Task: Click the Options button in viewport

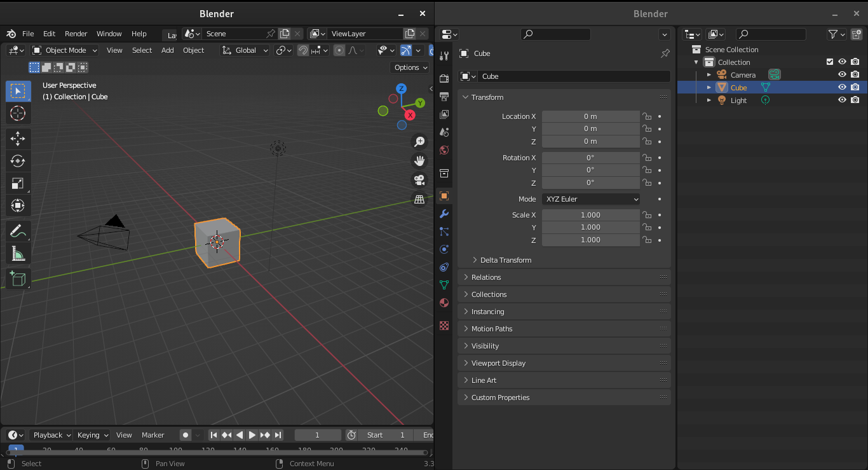Action: [410, 67]
